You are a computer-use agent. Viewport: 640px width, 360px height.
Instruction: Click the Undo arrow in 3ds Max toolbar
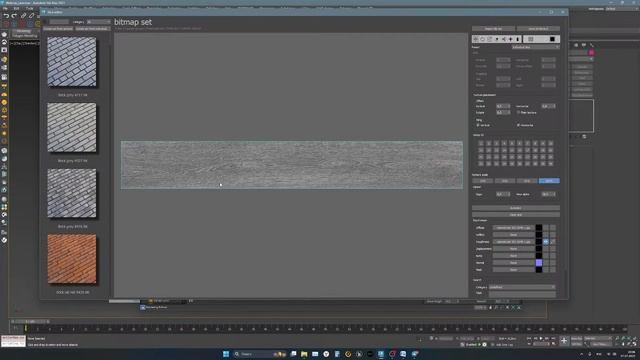click(x=6, y=16)
